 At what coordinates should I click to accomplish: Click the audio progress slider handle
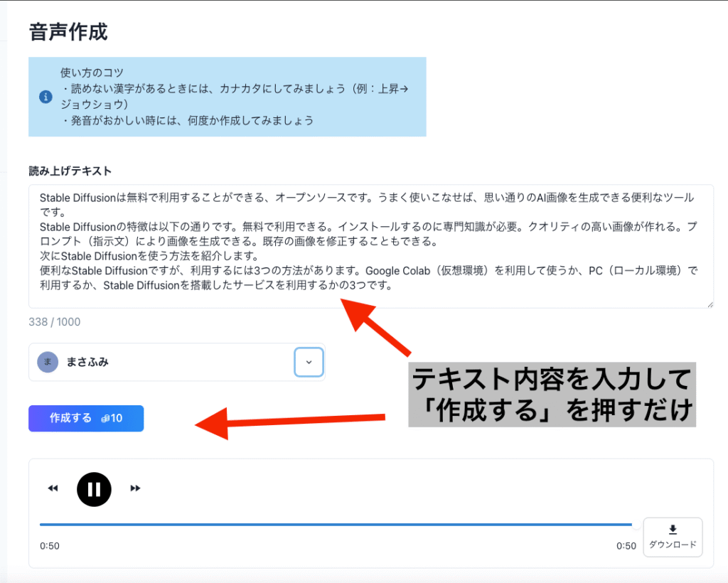636,525
